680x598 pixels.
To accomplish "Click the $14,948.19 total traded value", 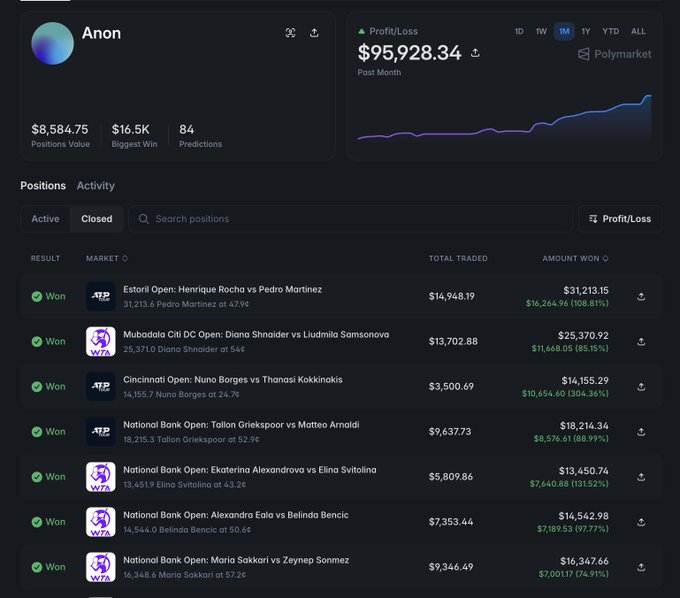I will (x=451, y=296).
